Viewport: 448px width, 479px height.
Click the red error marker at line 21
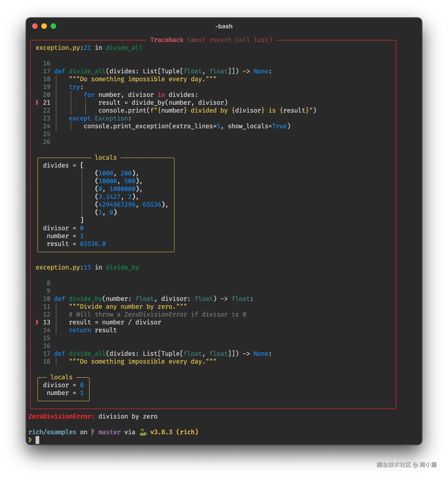[37, 102]
